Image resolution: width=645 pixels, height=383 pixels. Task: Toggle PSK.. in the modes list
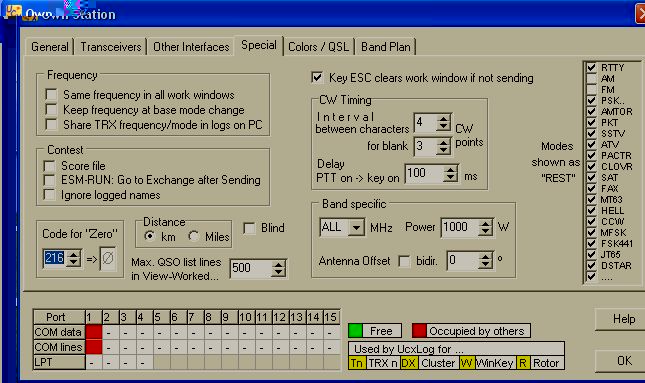(592, 100)
